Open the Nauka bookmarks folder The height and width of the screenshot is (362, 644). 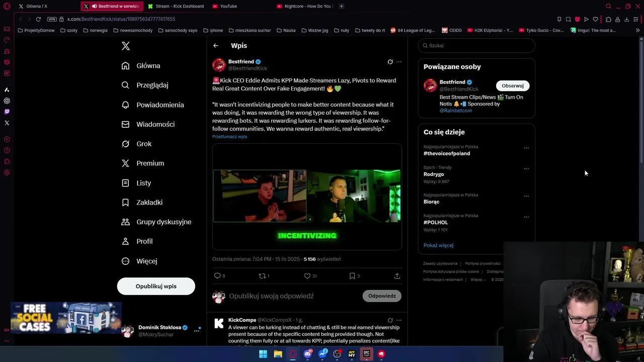(x=286, y=30)
